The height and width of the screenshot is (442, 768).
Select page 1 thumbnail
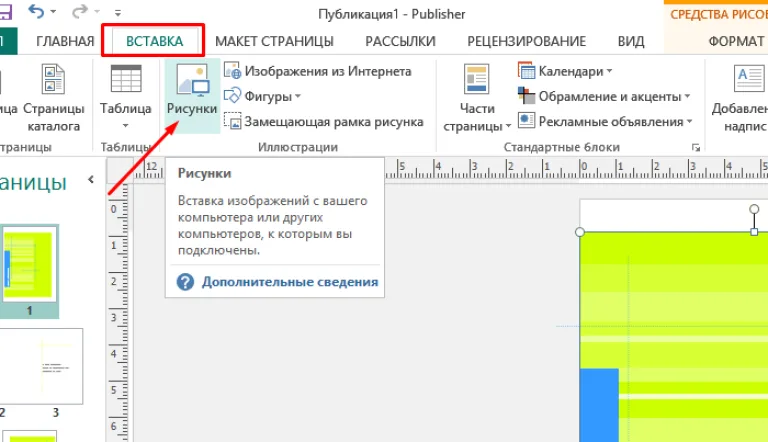point(28,264)
